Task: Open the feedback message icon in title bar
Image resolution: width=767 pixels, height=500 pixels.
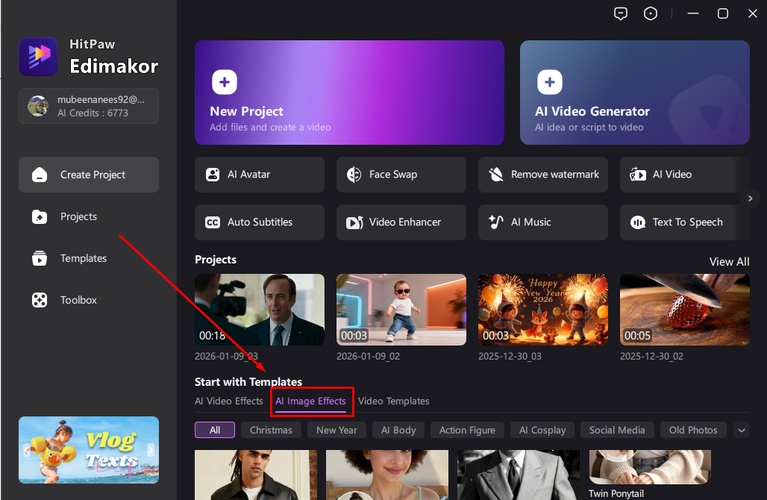Action: tap(621, 14)
